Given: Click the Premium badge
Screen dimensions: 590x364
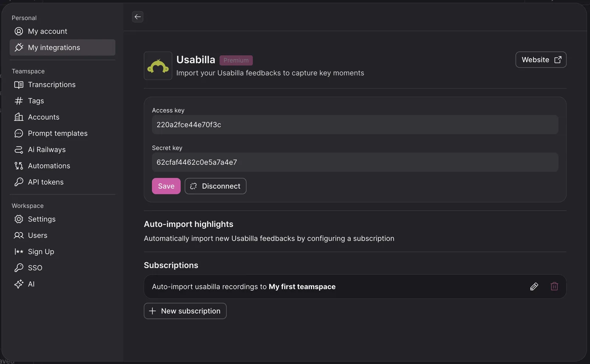Looking at the screenshot, I should [x=236, y=60].
